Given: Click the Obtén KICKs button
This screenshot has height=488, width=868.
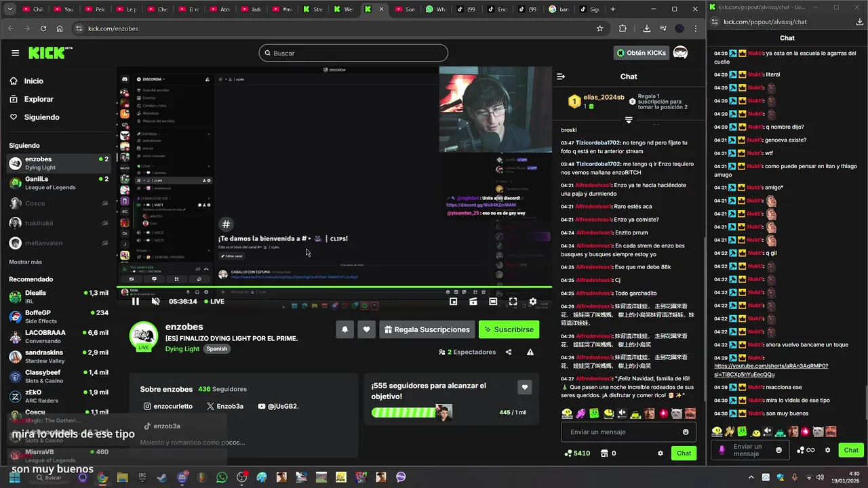Looking at the screenshot, I should 642,53.
